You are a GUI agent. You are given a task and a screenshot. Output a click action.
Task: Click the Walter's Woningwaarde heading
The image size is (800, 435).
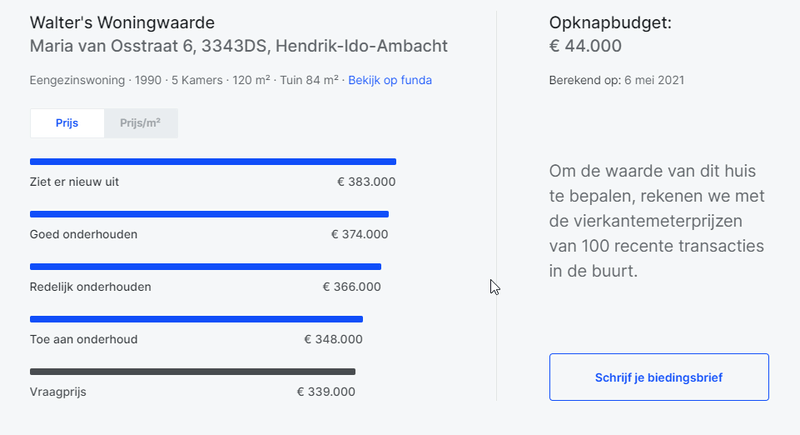point(122,23)
